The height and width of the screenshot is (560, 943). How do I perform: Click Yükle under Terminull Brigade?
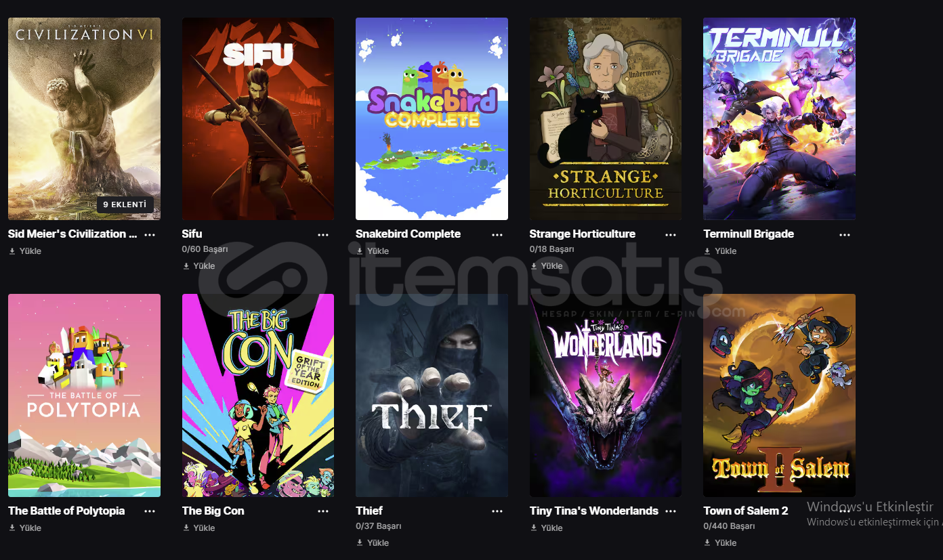pos(720,251)
